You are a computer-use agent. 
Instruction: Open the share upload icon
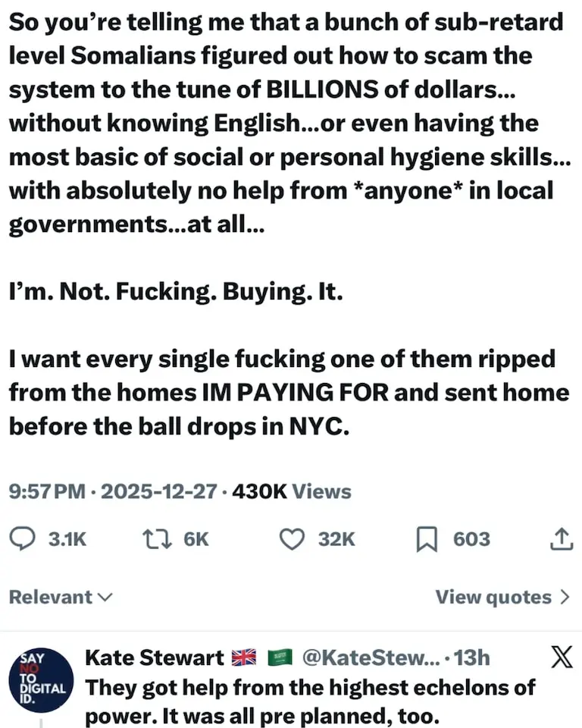[x=559, y=539]
